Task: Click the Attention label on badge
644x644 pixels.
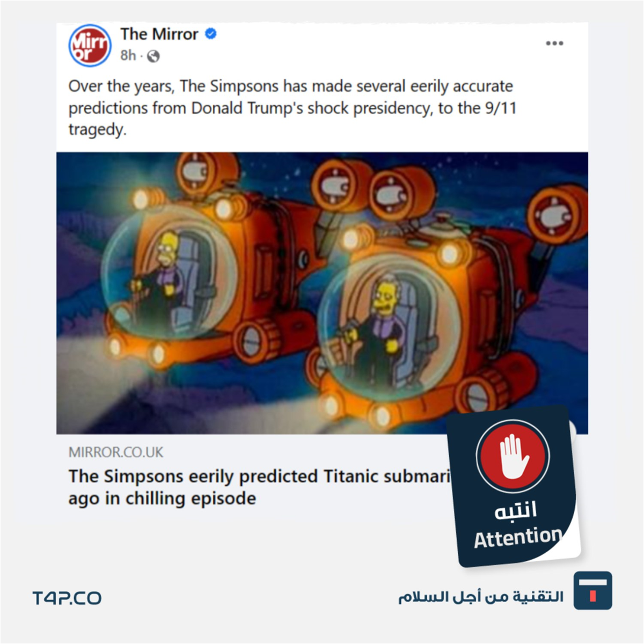Action: pyautogui.click(x=517, y=538)
